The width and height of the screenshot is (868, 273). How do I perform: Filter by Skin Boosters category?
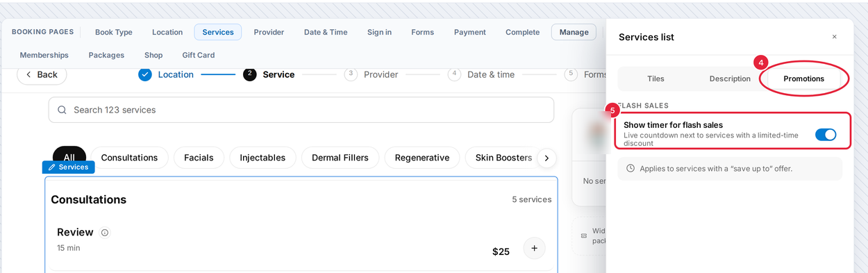coord(503,158)
